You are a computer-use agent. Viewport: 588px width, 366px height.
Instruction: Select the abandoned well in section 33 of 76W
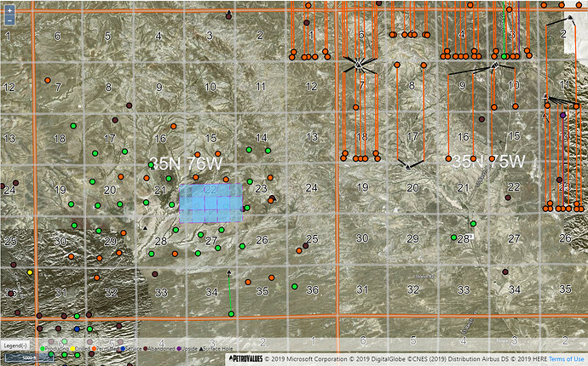(155, 274)
